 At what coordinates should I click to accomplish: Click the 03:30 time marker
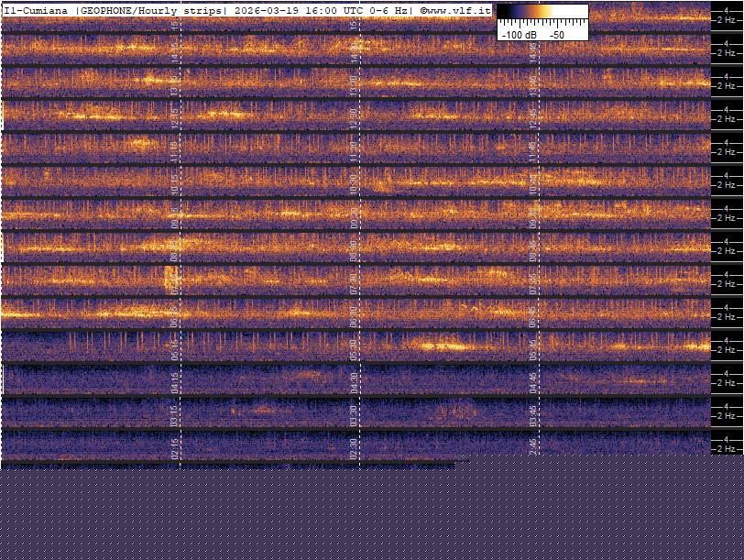(x=354, y=414)
